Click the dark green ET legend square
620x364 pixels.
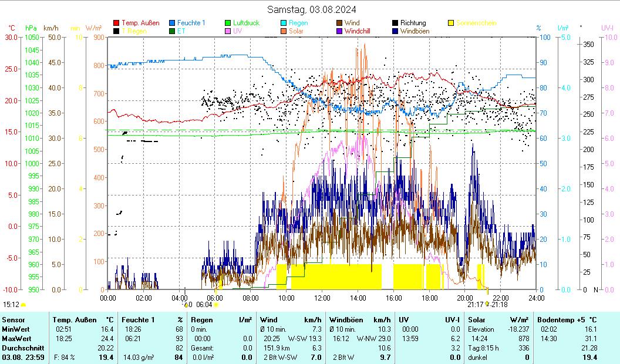click(x=172, y=31)
